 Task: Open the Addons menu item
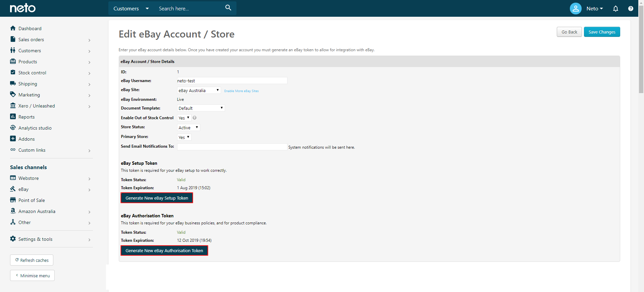(x=26, y=139)
